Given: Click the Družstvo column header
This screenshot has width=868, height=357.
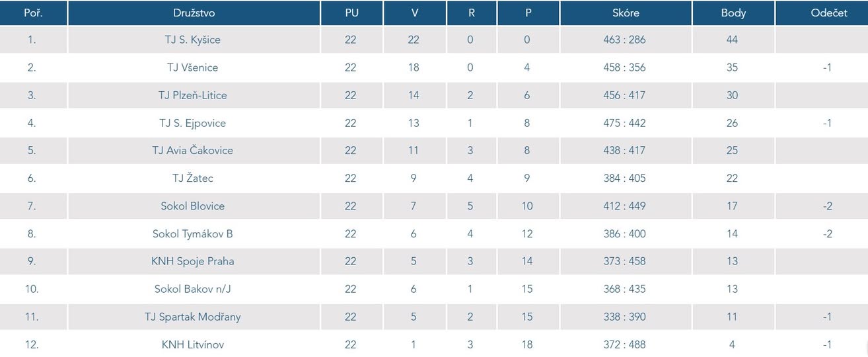Looking at the screenshot, I should point(194,13).
